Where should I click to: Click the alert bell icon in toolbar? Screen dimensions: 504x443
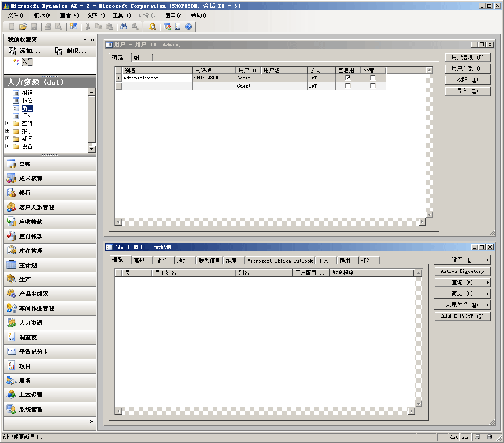pyautogui.click(x=153, y=27)
